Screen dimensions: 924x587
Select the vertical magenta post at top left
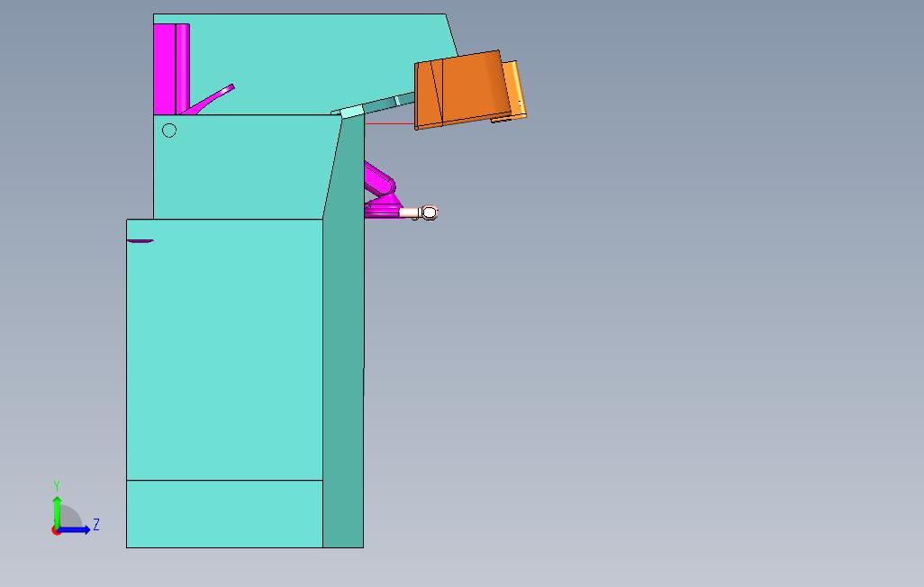pos(171,69)
